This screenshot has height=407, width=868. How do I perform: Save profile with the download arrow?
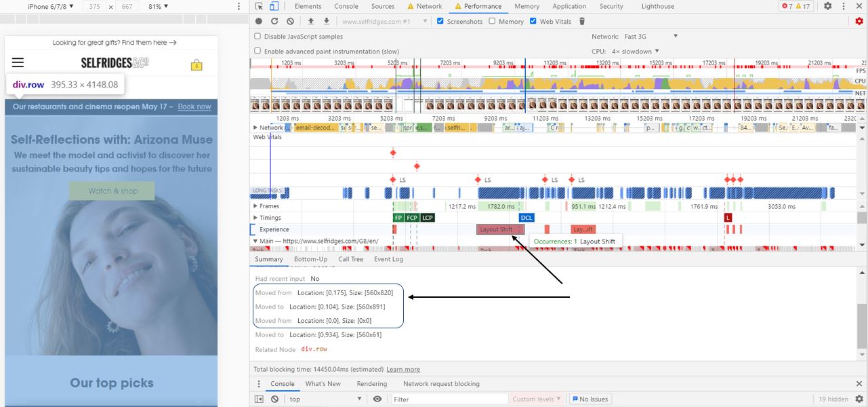[x=327, y=21]
